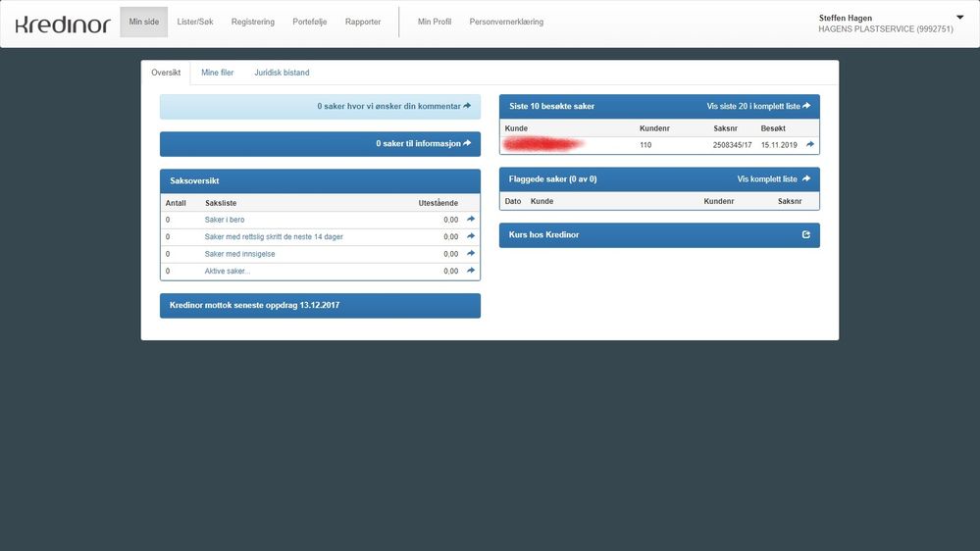Click case number 2508345/17 cell
Screen dimensions: 980x551
coord(732,145)
